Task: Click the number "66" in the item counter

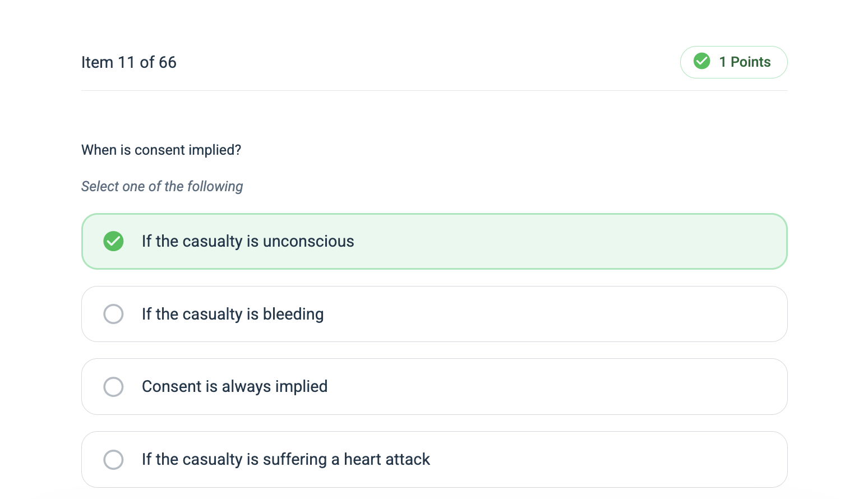Action: tap(167, 62)
